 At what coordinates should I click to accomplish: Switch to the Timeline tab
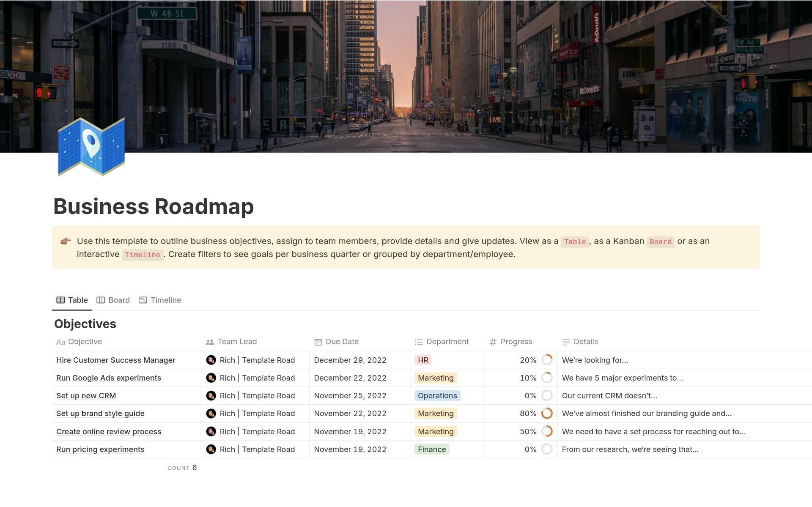tap(166, 300)
